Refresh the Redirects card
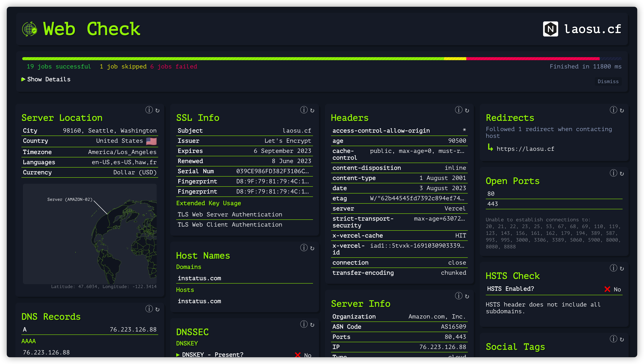The width and height of the screenshot is (644, 364). 622,110
